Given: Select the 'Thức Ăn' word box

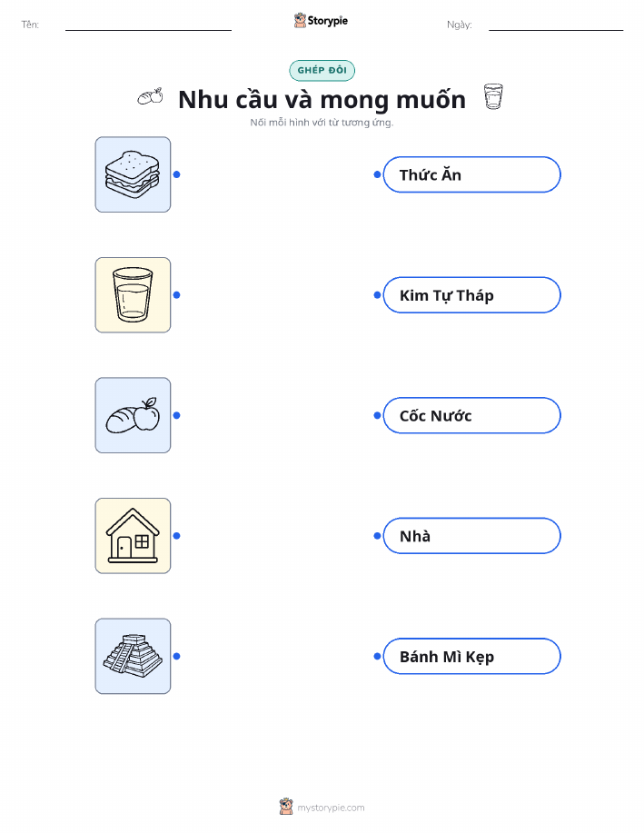Looking at the screenshot, I should [x=471, y=174].
